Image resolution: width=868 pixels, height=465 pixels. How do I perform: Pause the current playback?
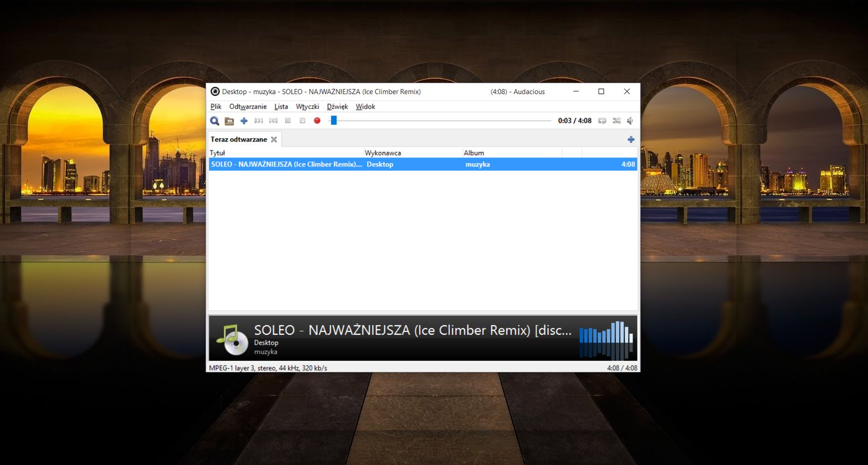pyautogui.click(x=288, y=121)
